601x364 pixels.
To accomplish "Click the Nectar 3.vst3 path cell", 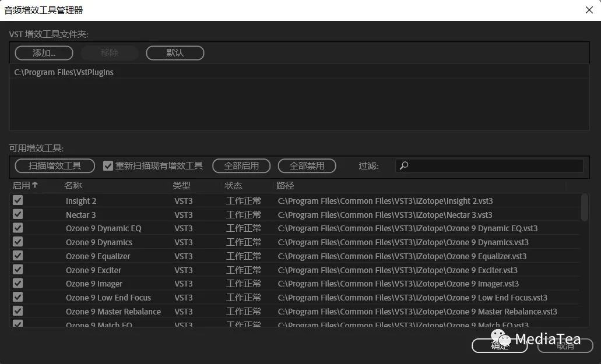I will coord(385,215).
